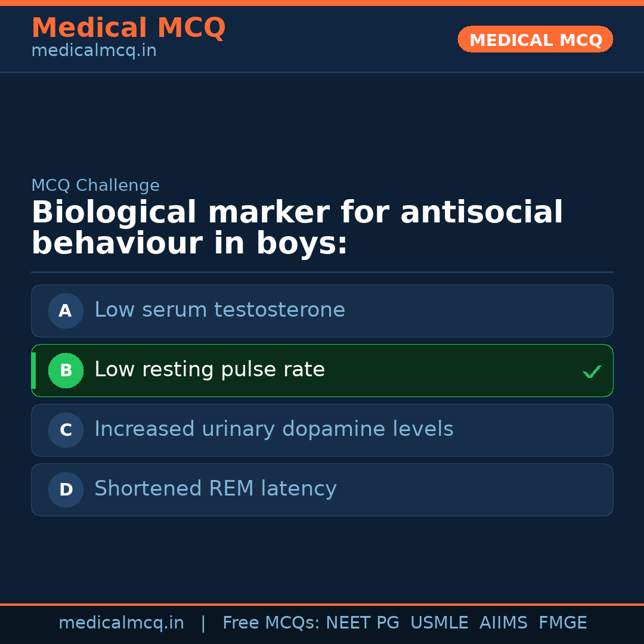Screen dimensions: 644x644
Task: Click 'FMGE' in the footer
Action: click(x=562, y=623)
